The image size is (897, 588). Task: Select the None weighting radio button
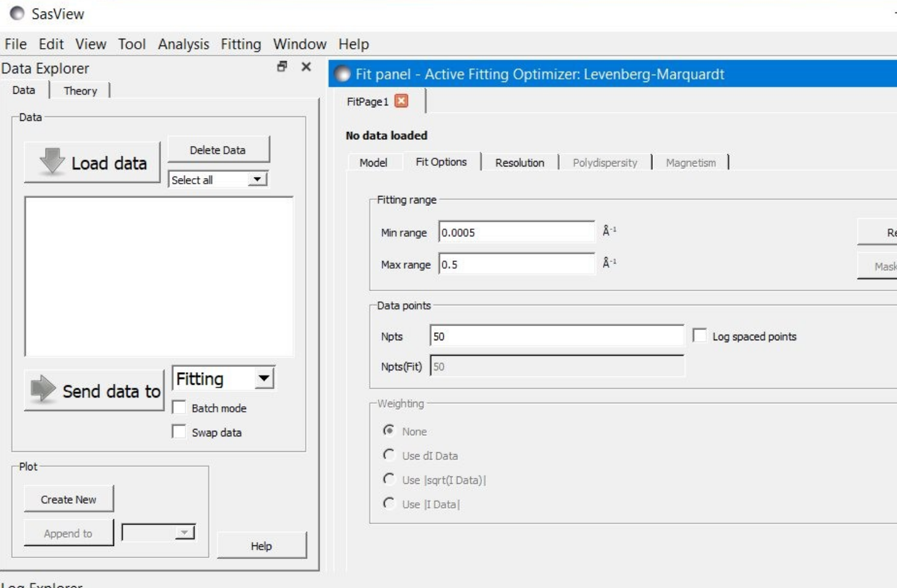point(388,431)
